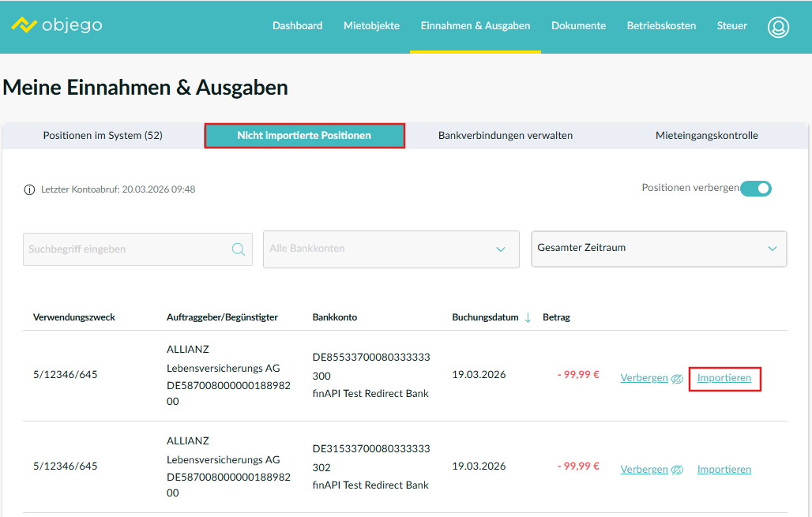This screenshot has height=517, width=812.
Task: Open the Mieteingangskontrolle tab
Action: tap(706, 136)
